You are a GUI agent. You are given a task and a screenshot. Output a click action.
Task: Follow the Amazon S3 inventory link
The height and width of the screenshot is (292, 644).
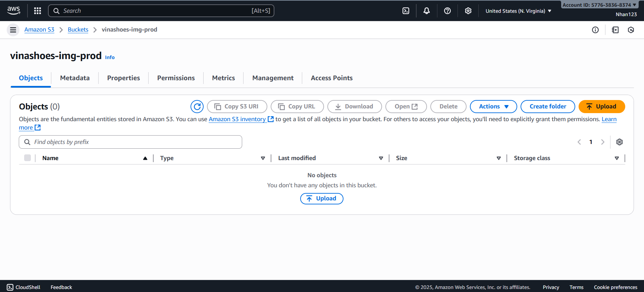coord(237,119)
